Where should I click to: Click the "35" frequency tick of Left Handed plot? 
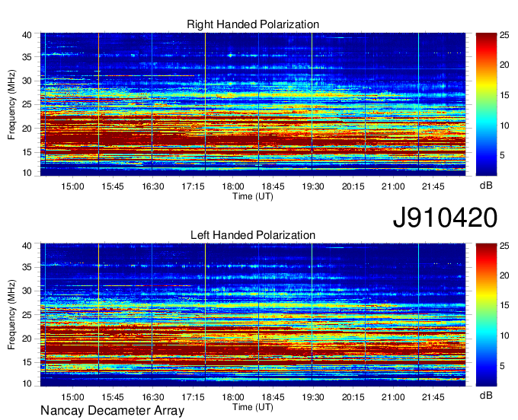point(27,267)
